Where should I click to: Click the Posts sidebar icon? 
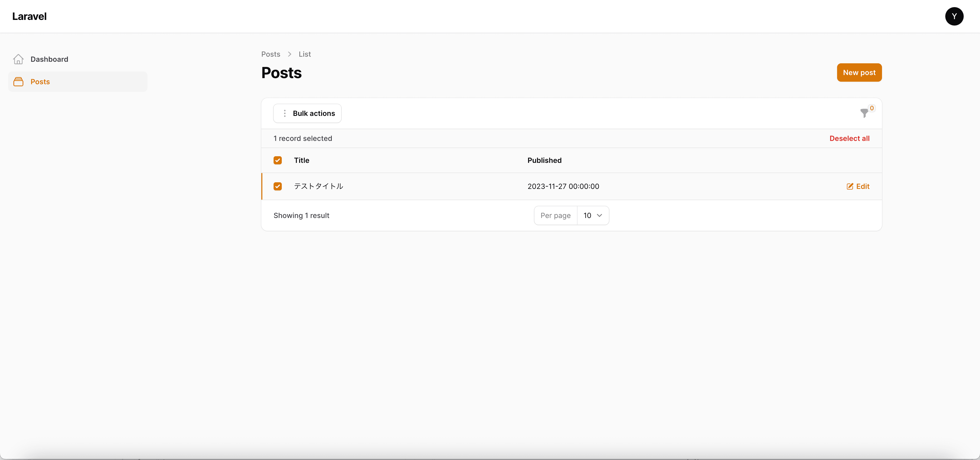18,81
